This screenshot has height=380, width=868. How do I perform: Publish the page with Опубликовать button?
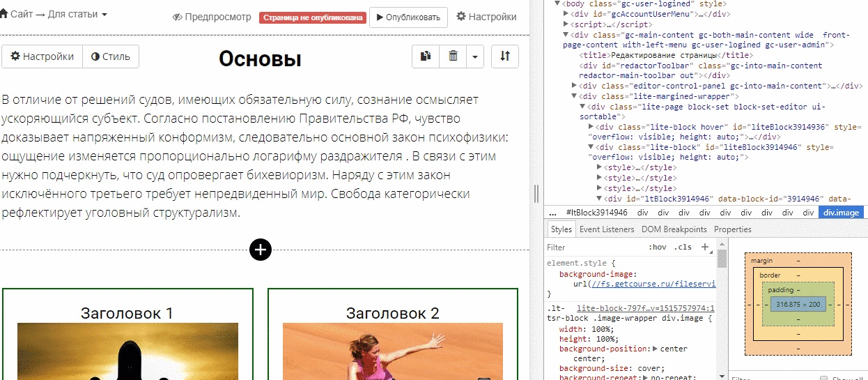pos(408,17)
